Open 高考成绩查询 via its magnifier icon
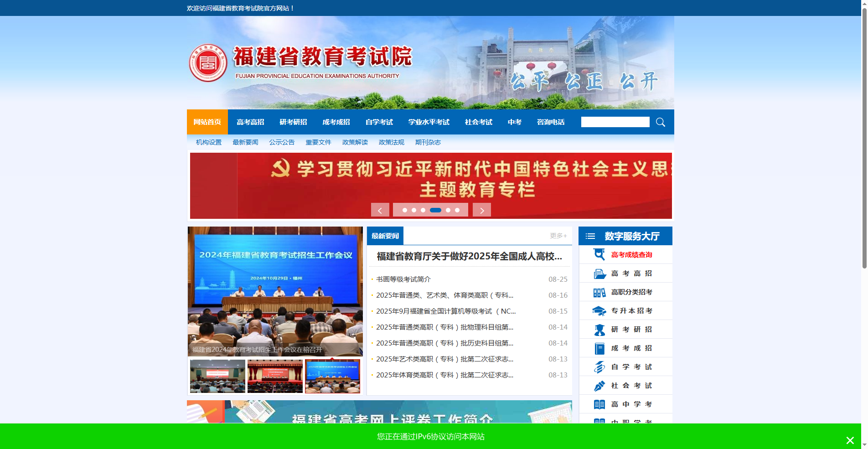Image resolution: width=868 pixels, height=449 pixels. click(x=599, y=254)
